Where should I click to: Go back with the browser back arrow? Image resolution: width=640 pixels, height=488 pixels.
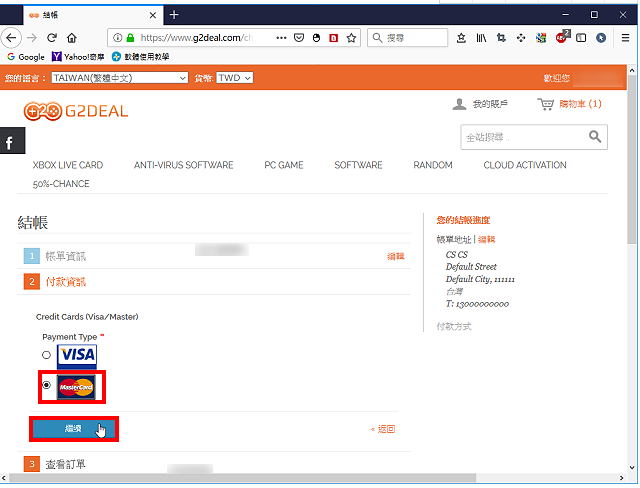tap(11, 38)
